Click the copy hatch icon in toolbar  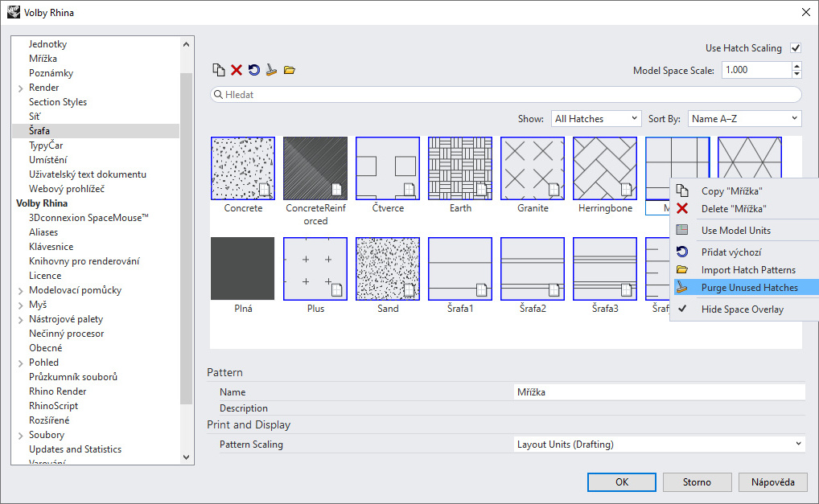[x=219, y=70]
